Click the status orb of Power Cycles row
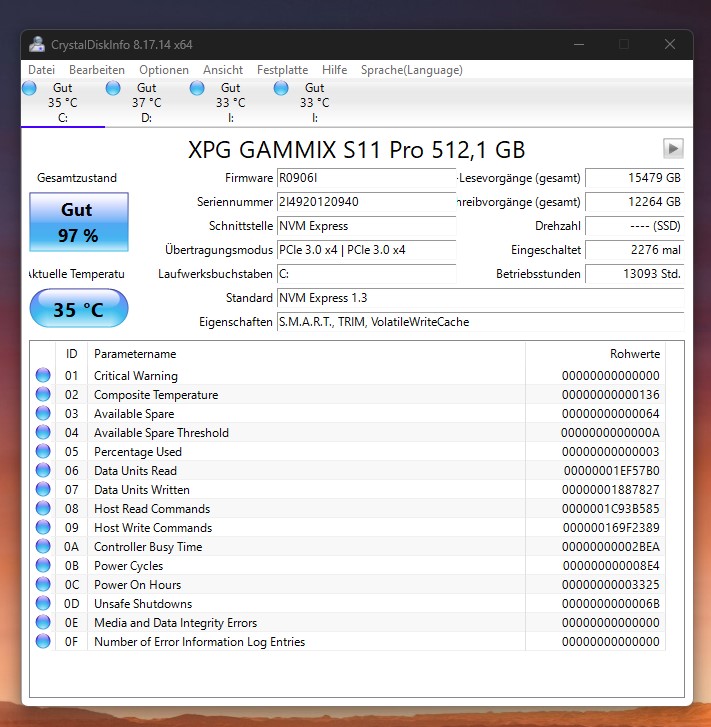The height and width of the screenshot is (727, 711). (43, 565)
